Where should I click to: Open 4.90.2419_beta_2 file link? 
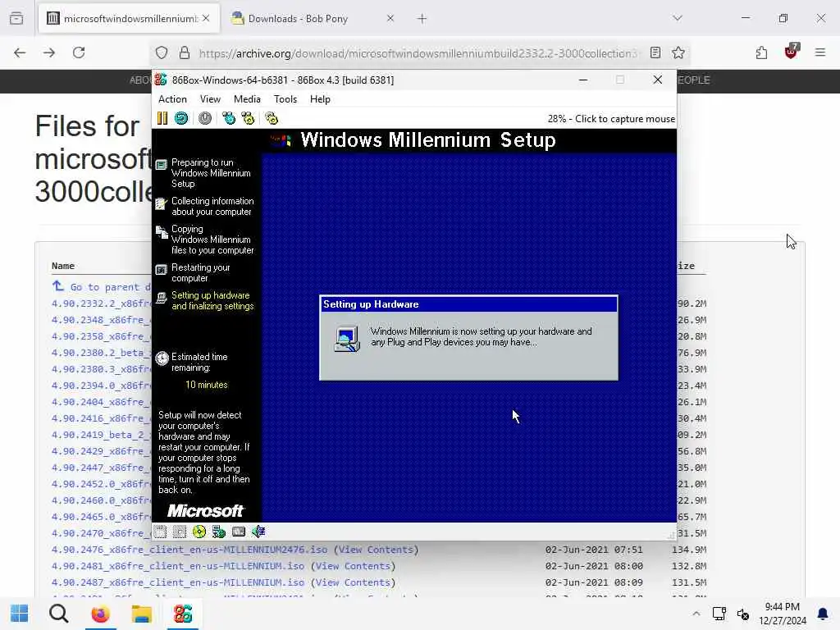pyautogui.click(x=102, y=435)
